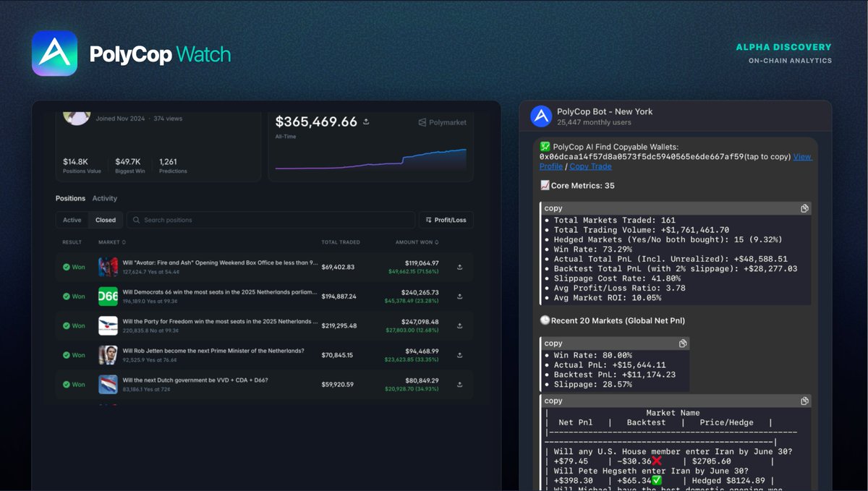868x491 pixels.
Task: Tap the wallet address to copy
Action: click(642, 157)
